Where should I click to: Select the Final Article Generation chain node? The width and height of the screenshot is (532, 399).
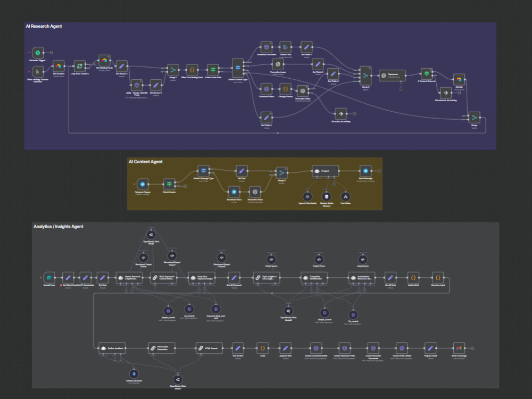pyautogui.click(x=162, y=348)
